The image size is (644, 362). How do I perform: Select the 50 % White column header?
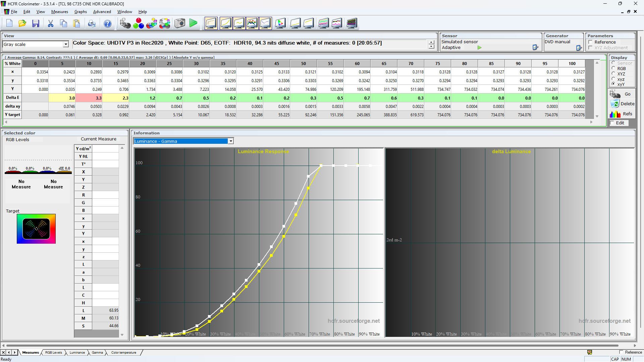(304, 64)
